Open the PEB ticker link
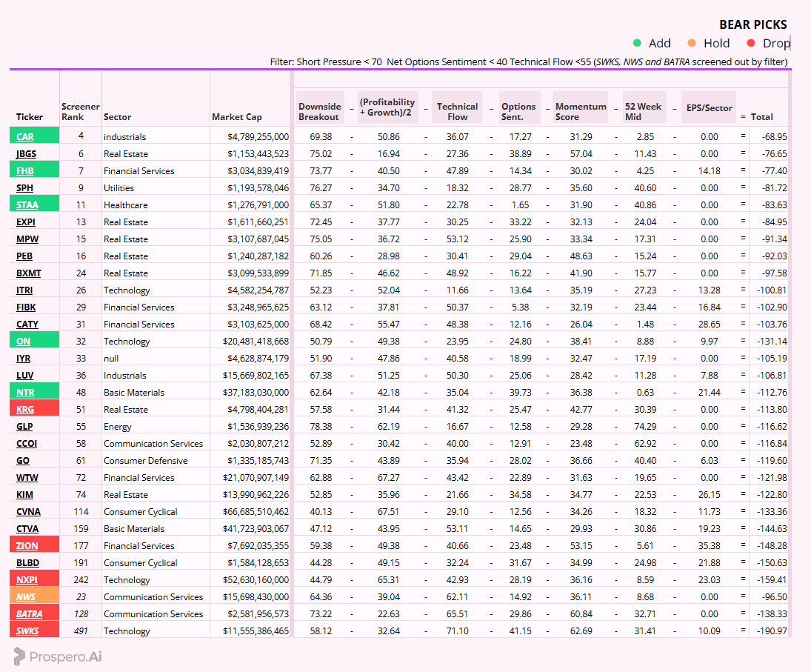 pos(24,256)
